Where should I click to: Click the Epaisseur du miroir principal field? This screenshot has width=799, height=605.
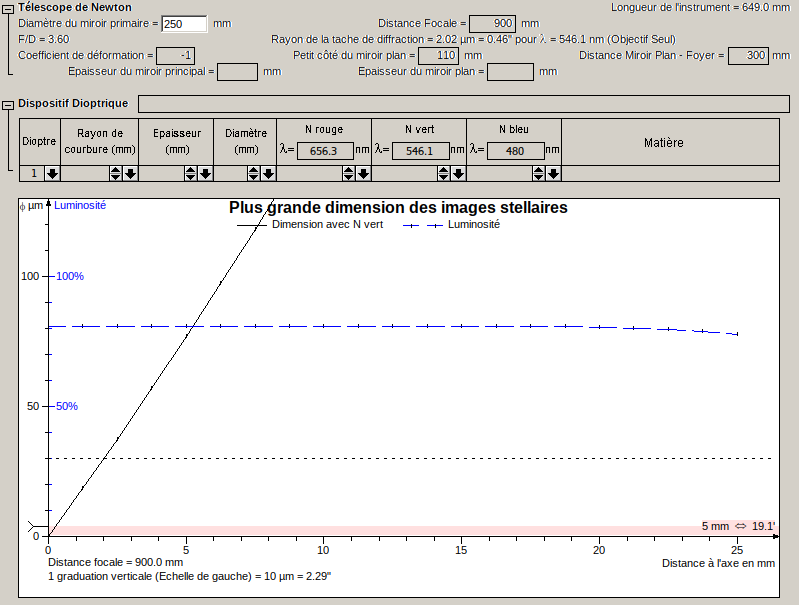coord(237,72)
